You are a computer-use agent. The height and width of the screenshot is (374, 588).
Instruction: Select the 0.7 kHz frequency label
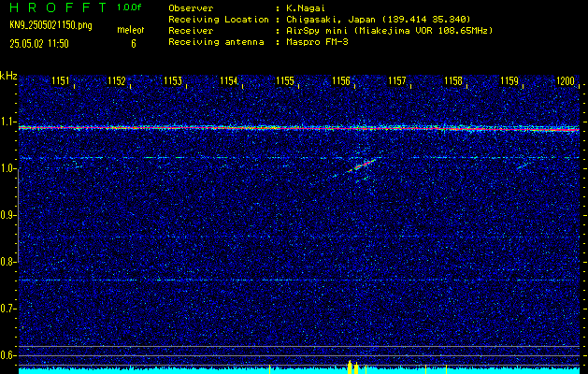tap(7, 309)
